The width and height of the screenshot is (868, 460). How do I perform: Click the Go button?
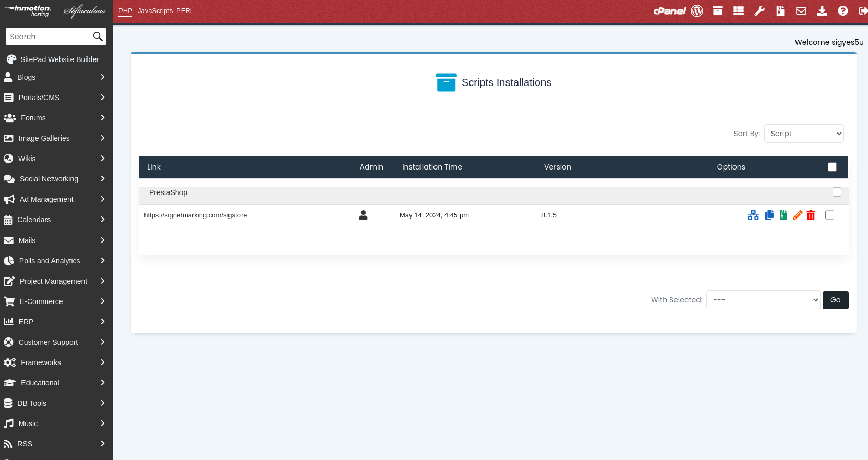coord(835,300)
